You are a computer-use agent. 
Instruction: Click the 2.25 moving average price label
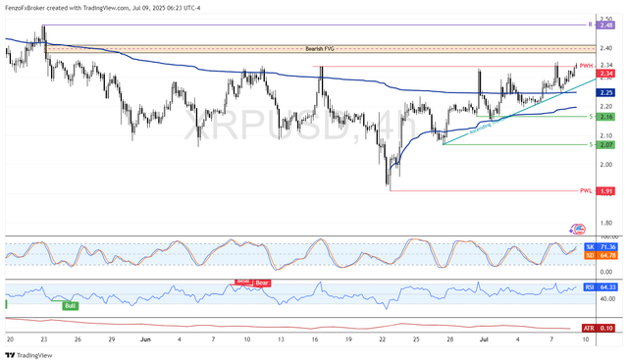point(605,92)
